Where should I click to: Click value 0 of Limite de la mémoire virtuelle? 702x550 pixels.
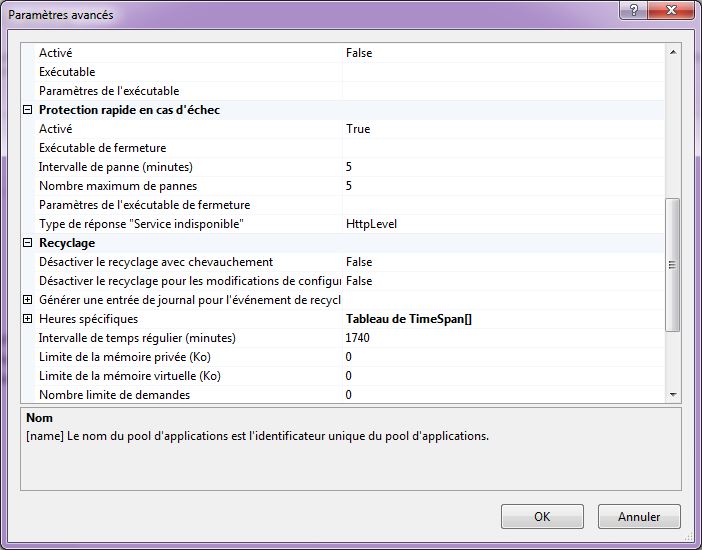pyautogui.click(x=349, y=376)
